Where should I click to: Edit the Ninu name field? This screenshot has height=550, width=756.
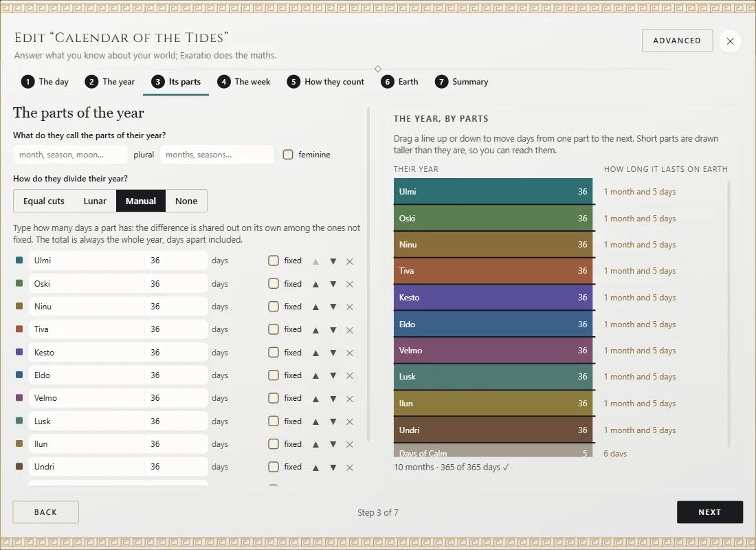tap(87, 307)
